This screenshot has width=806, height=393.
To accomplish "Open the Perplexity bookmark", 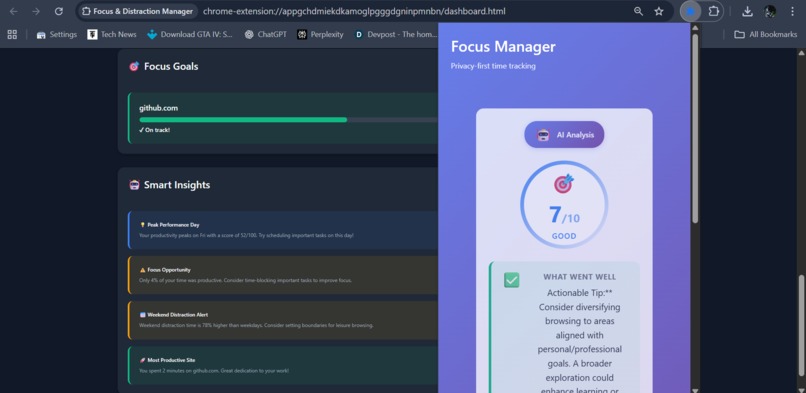I will coord(320,34).
